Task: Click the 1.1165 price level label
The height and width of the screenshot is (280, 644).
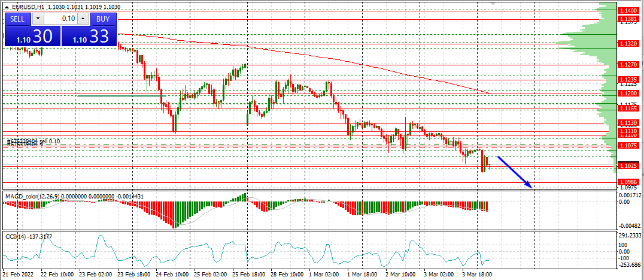Action: [628, 108]
